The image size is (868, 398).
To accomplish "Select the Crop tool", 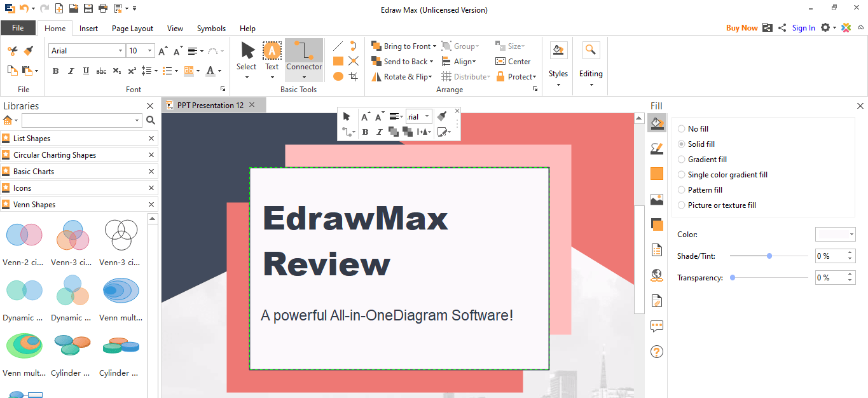I will (354, 76).
